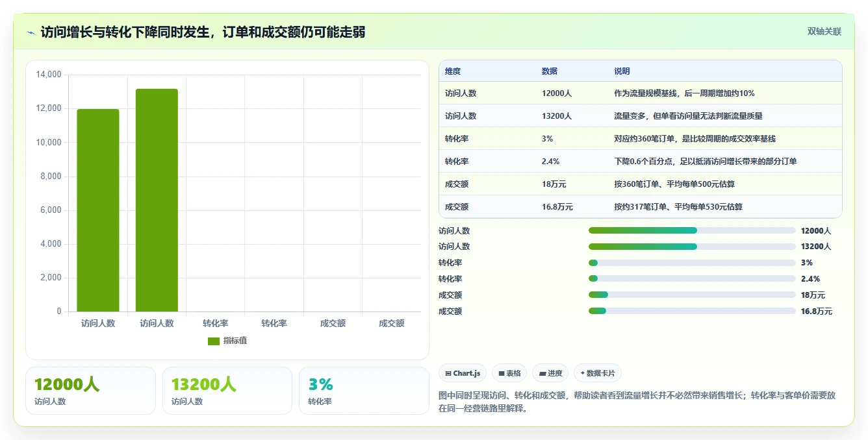This screenshot has height=440, width=868.
Task: Click the main title about 访问增长与转化下降
Action: (203, 32)
